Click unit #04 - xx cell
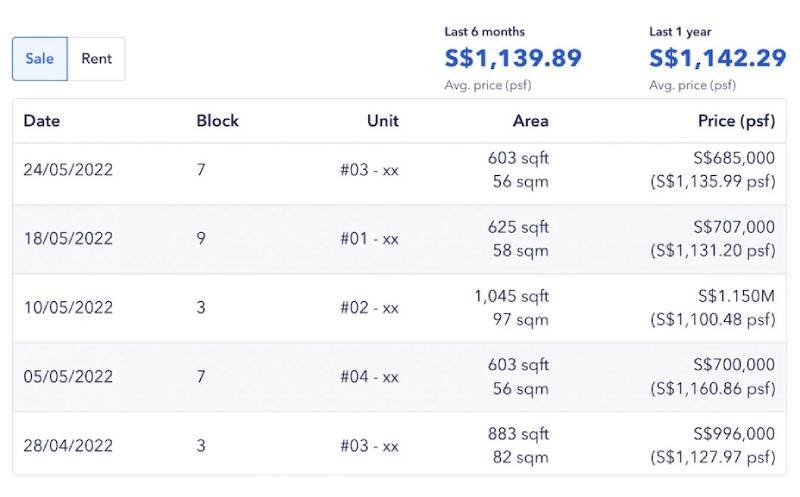Screen dimensions: 800x497 [369, 377]
